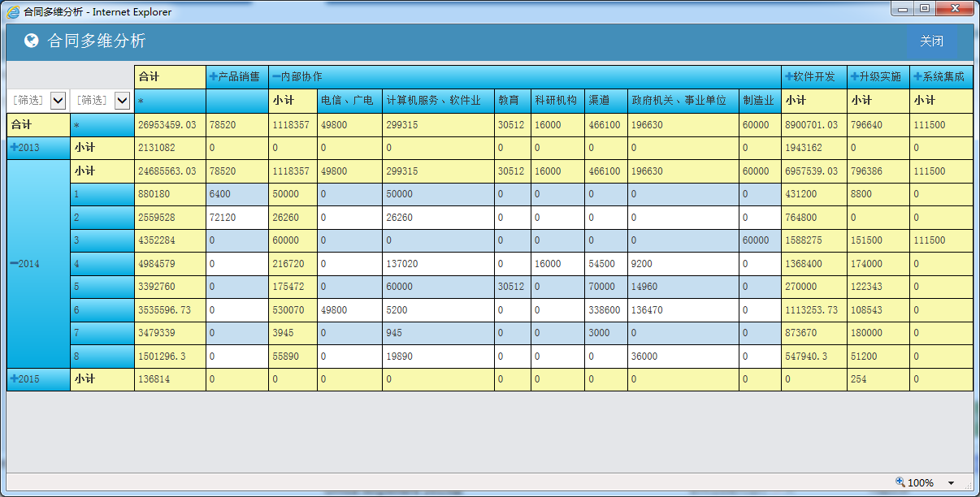Select cell 1501296.3 in month 8 row
Image resolution: width=980 pixels, height=497 pixels.
point(170,356)
